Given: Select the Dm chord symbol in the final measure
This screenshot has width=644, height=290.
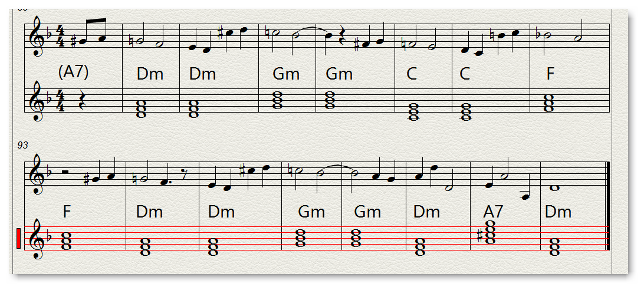Looking at the screenshot, I should pos(558,212).
